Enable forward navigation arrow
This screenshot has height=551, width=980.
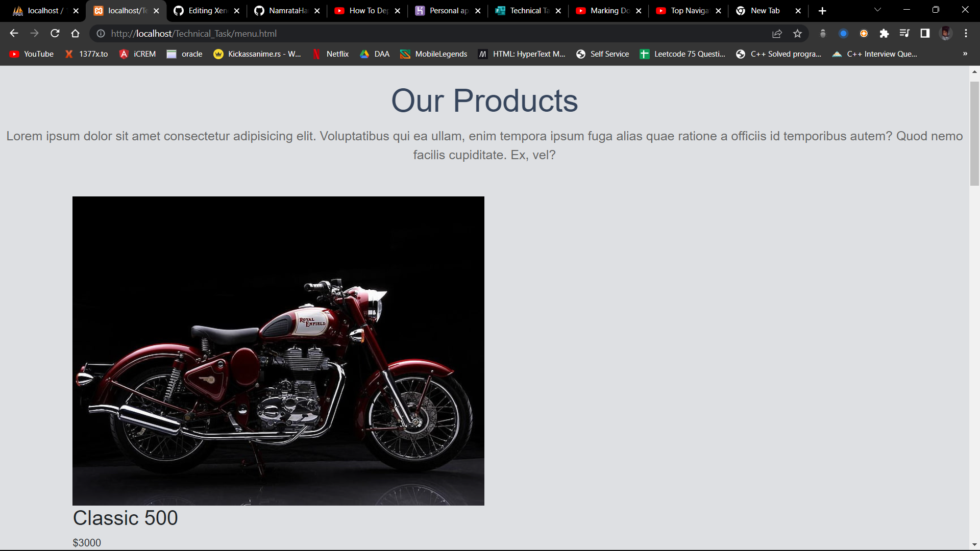pos(34,33)
